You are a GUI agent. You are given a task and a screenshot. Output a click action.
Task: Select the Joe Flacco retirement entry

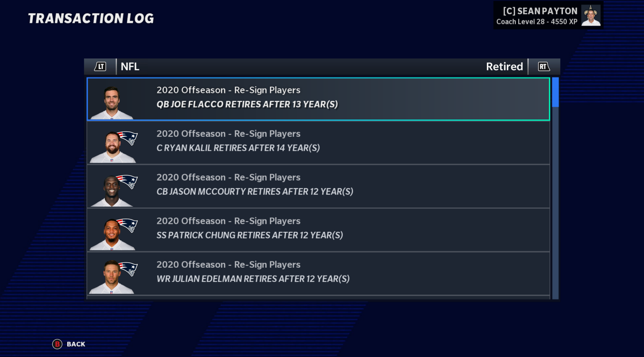tap(319, 99)
